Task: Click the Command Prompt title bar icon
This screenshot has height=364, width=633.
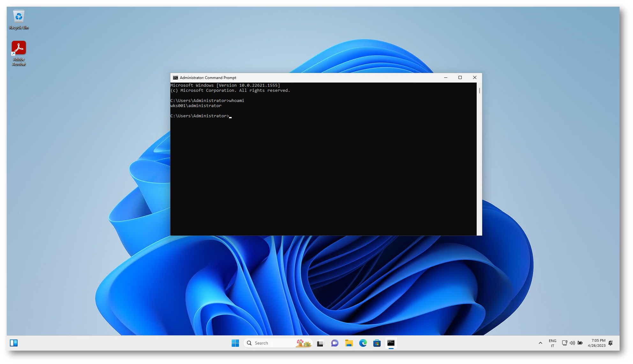Action: [x=175, y=78]
